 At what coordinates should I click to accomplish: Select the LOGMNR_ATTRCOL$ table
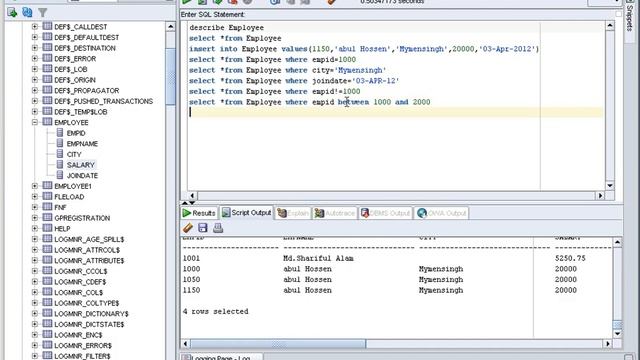click(x=87, y=250)
